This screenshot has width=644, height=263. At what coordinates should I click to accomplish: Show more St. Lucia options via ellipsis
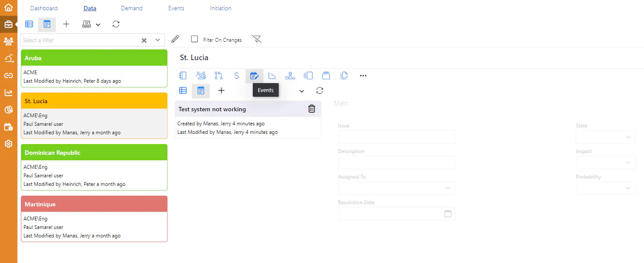coord(363,75)
